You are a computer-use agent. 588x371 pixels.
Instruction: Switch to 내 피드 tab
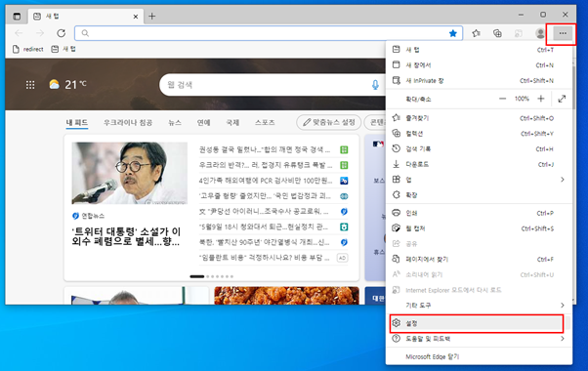coord(77,123)
